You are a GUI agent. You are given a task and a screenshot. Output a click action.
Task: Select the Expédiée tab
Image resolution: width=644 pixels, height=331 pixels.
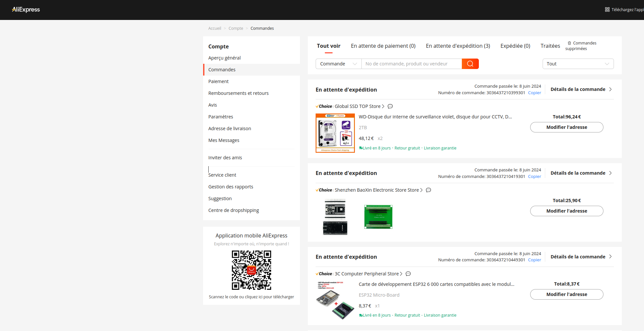515,46
